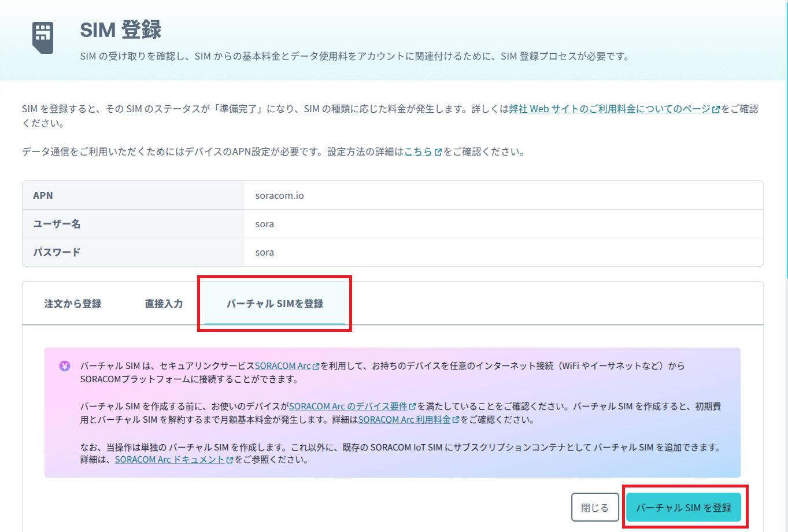The height and width of the screenshot is (532, 788).
Task: Click the SIM card icon beside the title
Action: click(x=43, y=38)
